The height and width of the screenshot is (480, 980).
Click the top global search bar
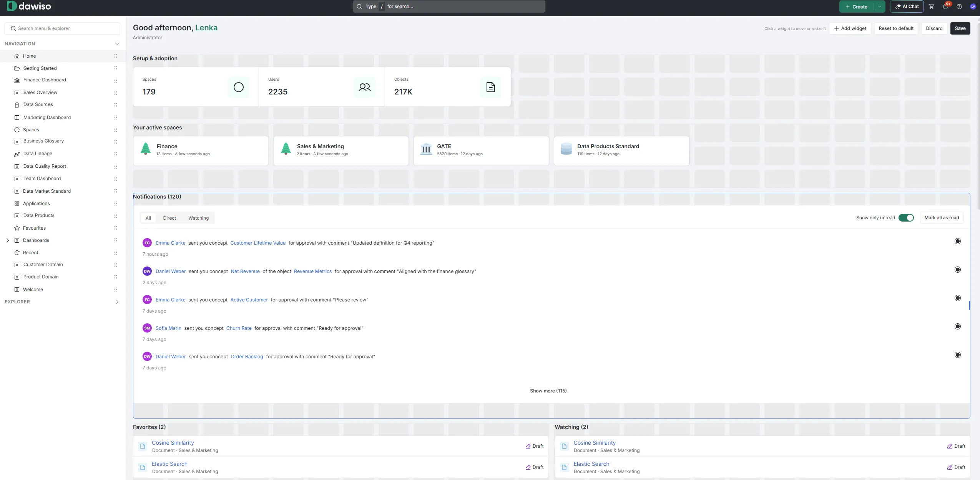(x=449, y=7)
